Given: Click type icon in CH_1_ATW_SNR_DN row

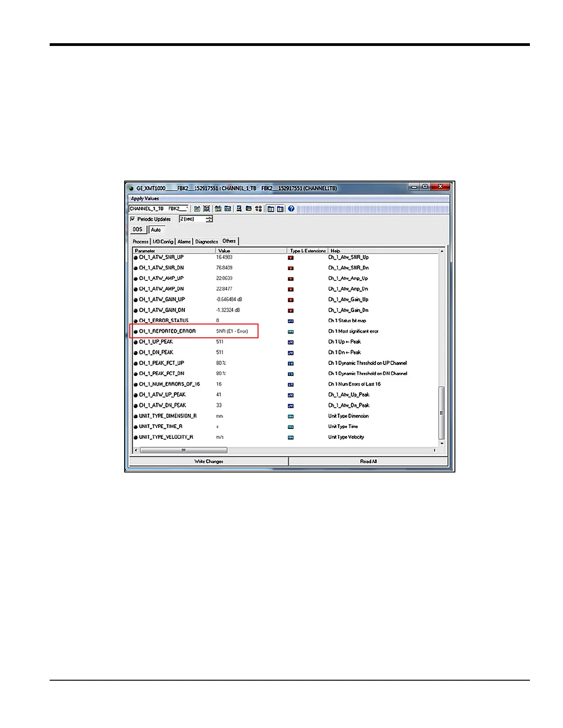Looking at the screenshot, I should tap(291, 268).
